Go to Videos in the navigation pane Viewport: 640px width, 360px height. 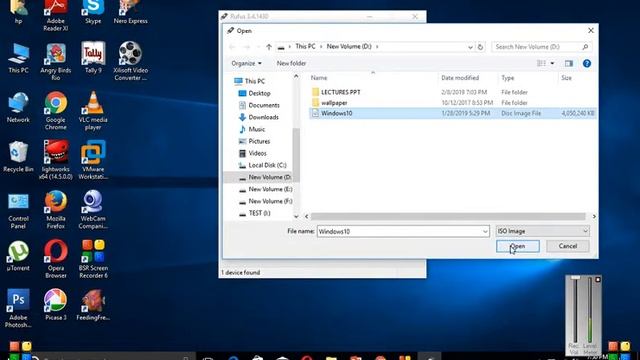coord(257,153)
